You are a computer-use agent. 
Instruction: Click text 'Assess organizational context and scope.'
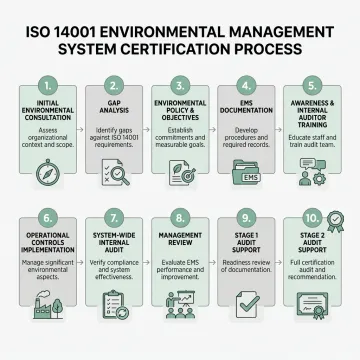click(x=48, y=138)
